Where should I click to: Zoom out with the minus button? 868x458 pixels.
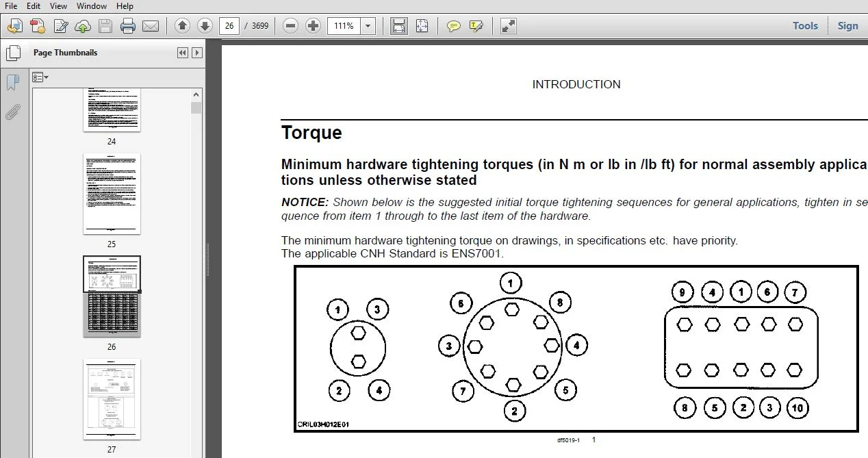291,26
